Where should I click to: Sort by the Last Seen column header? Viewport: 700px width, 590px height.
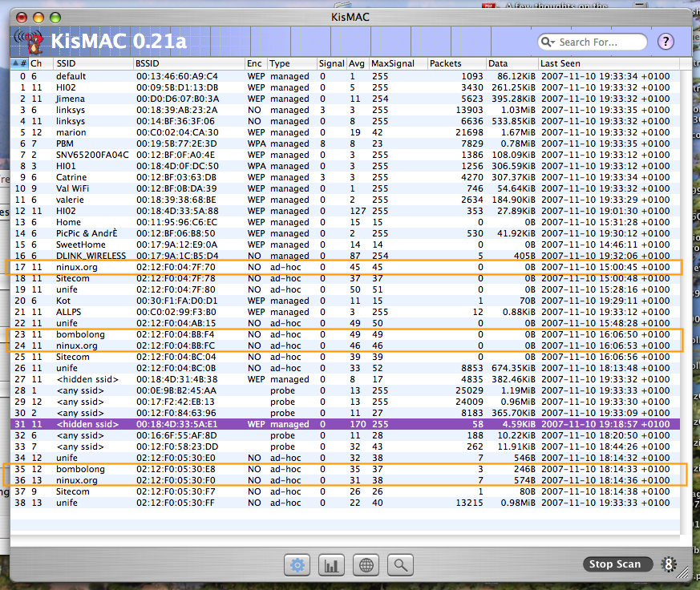coord(609,63)
